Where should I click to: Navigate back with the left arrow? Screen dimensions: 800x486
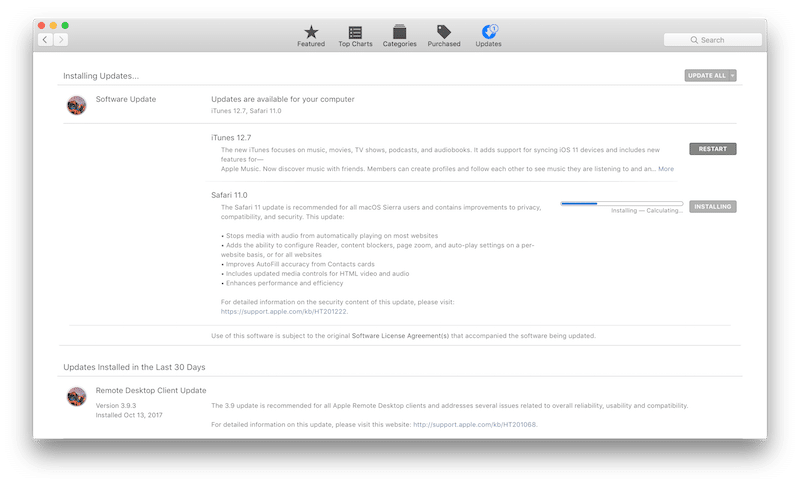tap(46, 40)
